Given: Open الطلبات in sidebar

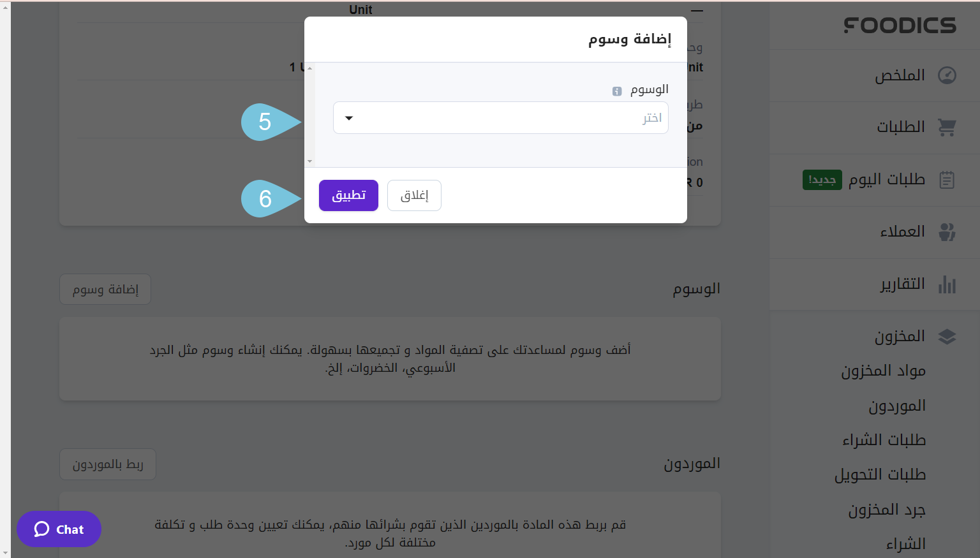Looking at the screenshot, I should pyautogui.click(x=901, y=128).
